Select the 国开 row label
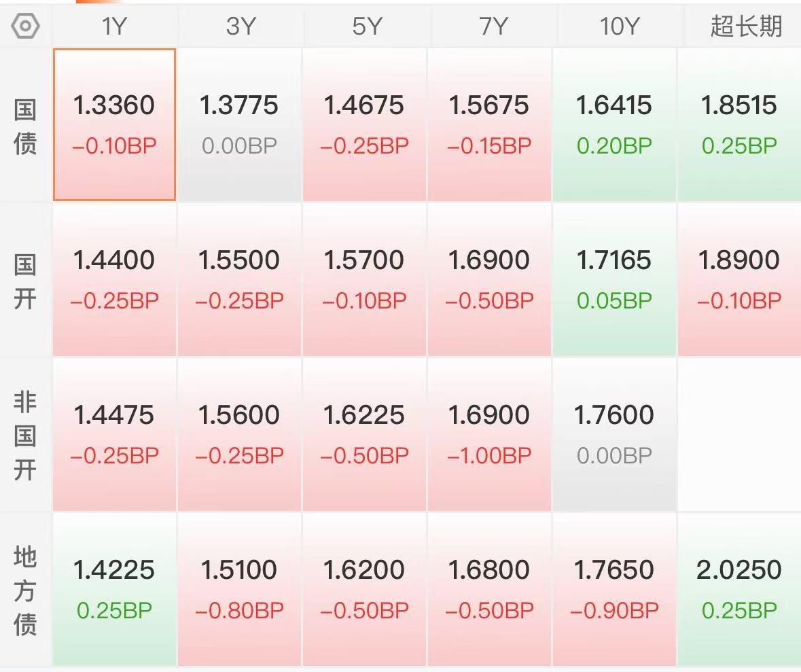This screenshot has height=672, width=801. [25, 281]
